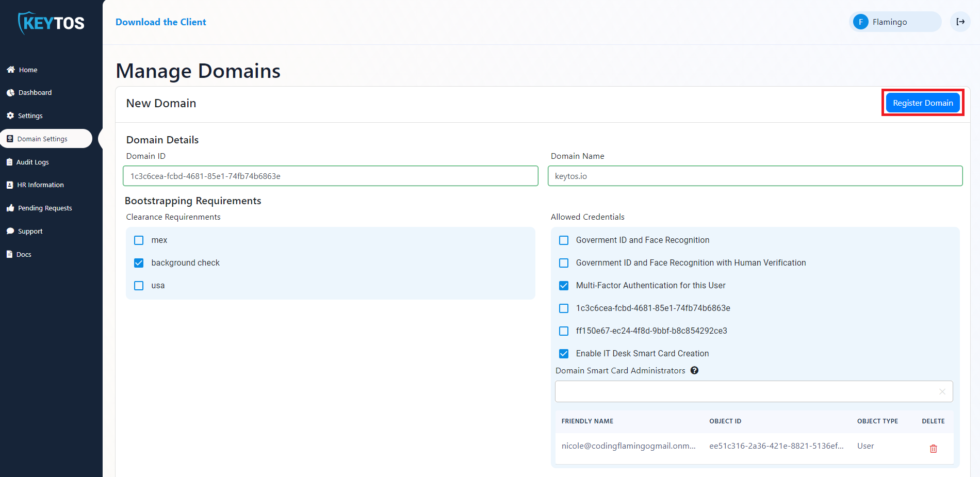The height and width of the screenshot is (477, 980).
Task: Click the OBJECT TYPE column header
Action: 877,421
